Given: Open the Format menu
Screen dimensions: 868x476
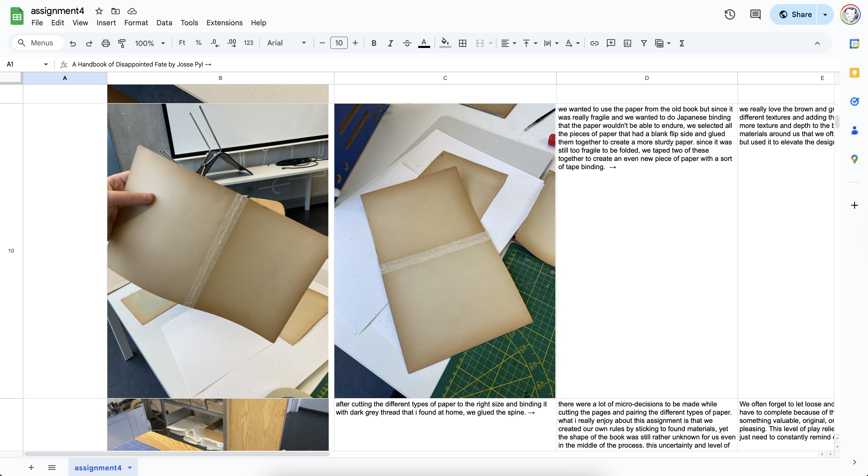Looking at the screenshot, I should coord(136,22).
